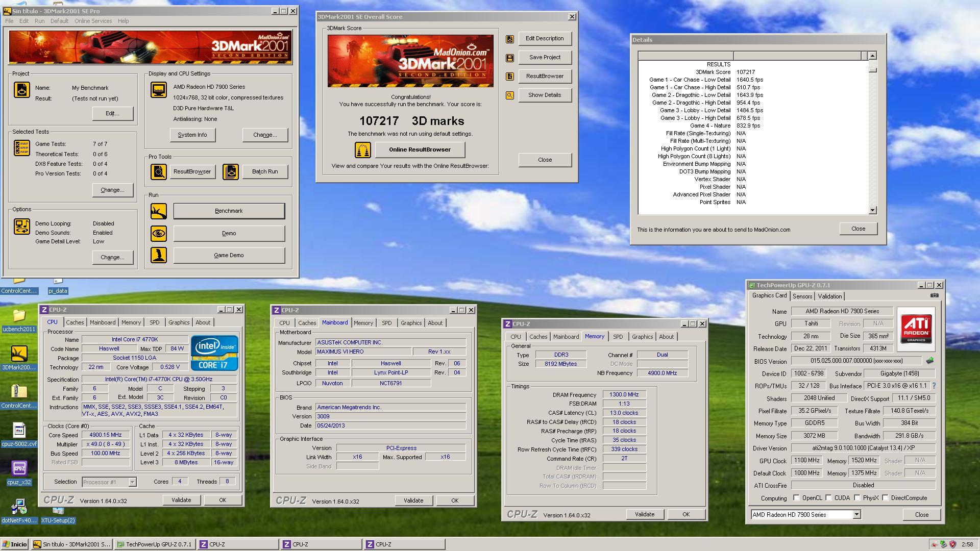980x551 pixels.
Task: Click the Benchmark button to run tests
Action: (229, 211)
